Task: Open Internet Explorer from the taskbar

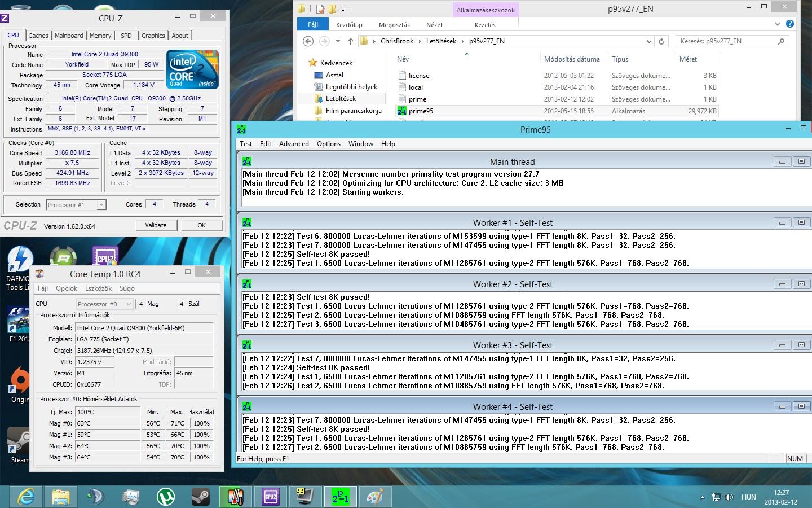Action: [26, 497]
